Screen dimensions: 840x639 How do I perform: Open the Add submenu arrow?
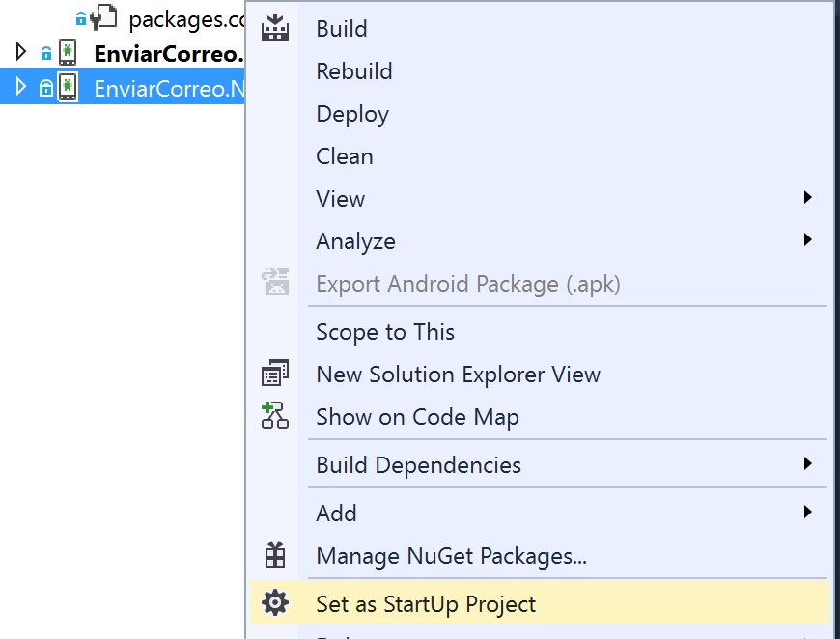click(x=807, y=513)
